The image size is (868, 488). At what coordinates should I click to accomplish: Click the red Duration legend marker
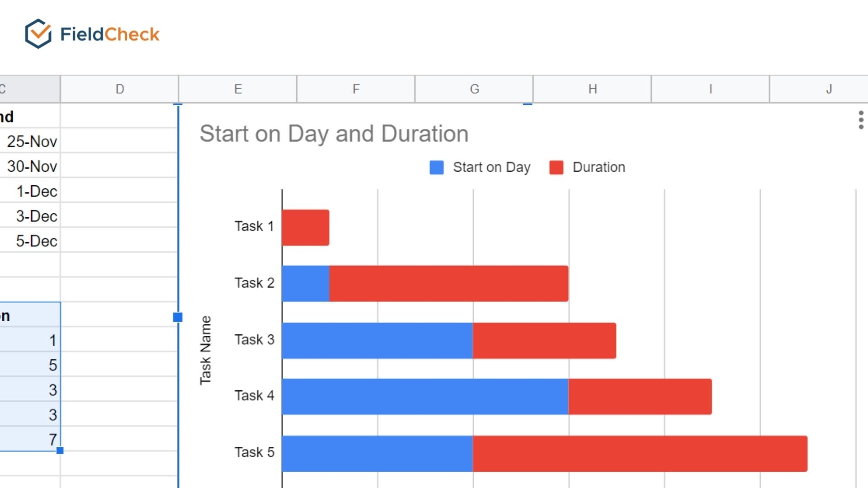tap(556, 167)
